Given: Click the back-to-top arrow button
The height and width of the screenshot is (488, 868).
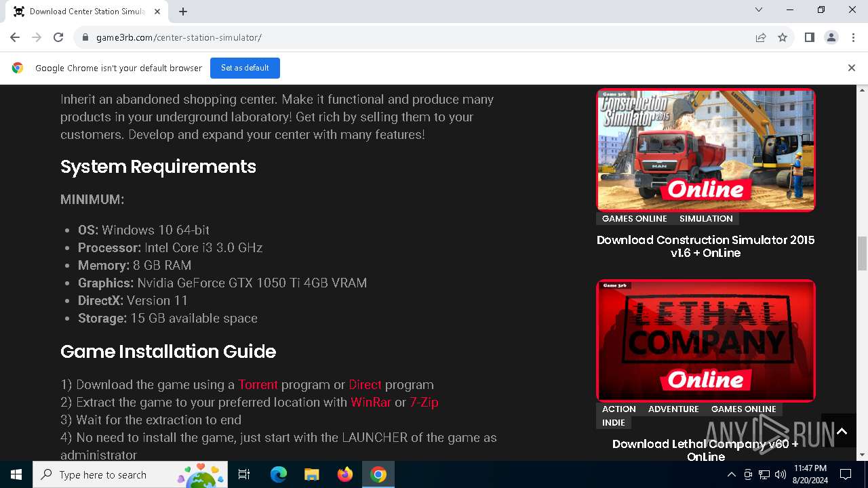Looking at the screenshot, I should [842, 431].
